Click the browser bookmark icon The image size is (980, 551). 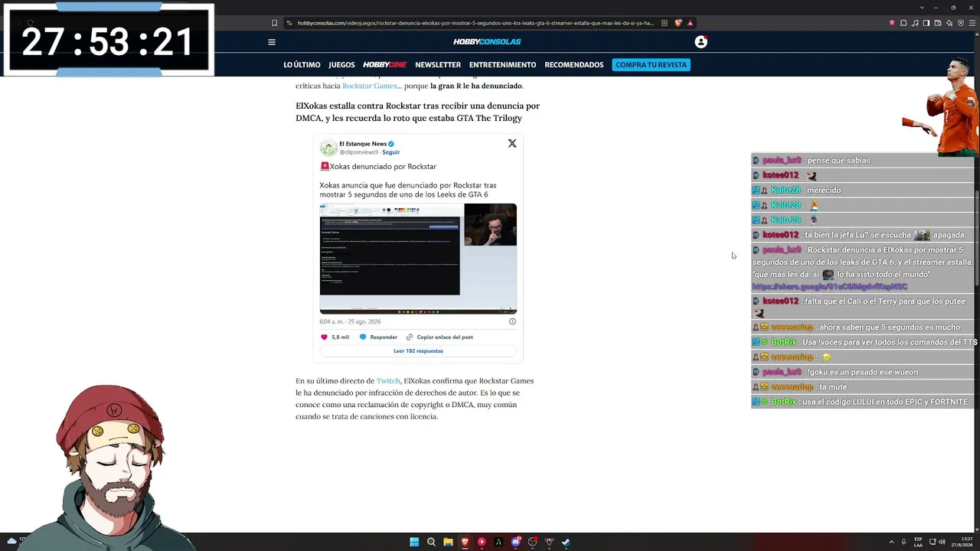click(x=275, y=23)
